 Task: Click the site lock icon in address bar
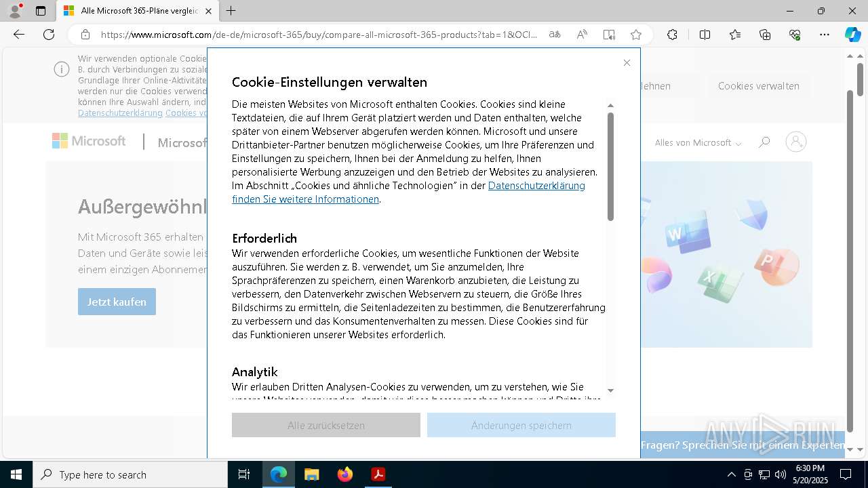[85, 35]
